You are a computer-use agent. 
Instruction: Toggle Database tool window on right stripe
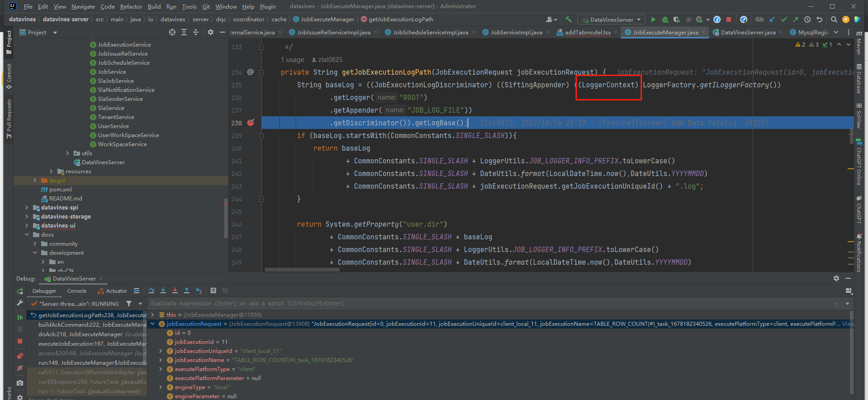coord(859,78)
